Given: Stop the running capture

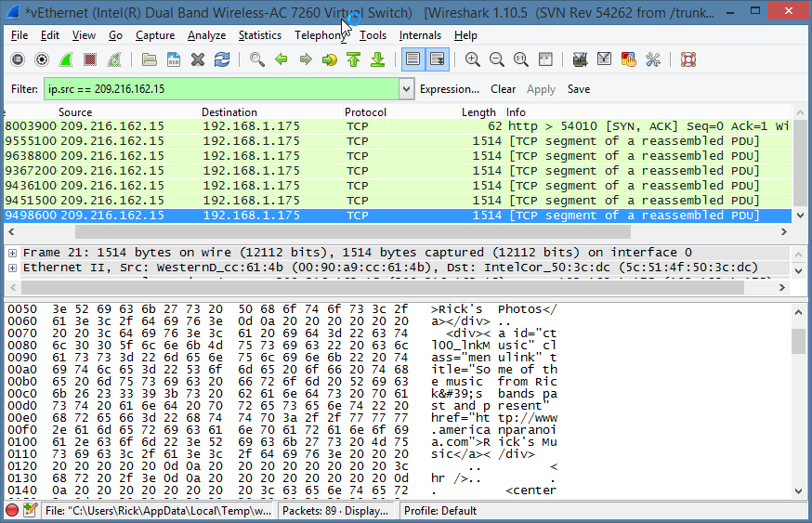Looking at the screenshot, I should (90, 59).
